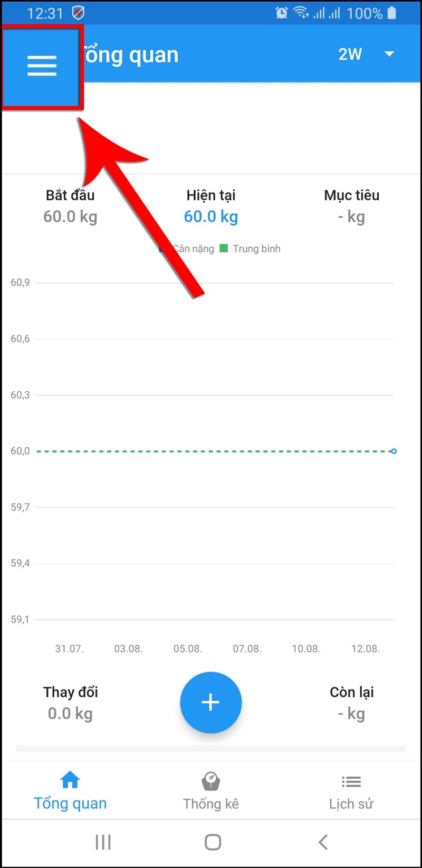Switch to the Thống kê tab

click(210, 804)
